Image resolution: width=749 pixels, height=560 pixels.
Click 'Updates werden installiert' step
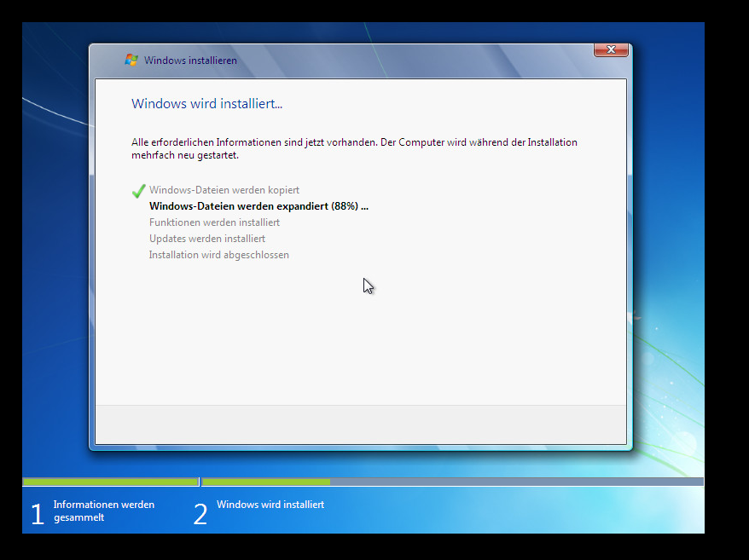pyautogui.click(x=207, y=239)
